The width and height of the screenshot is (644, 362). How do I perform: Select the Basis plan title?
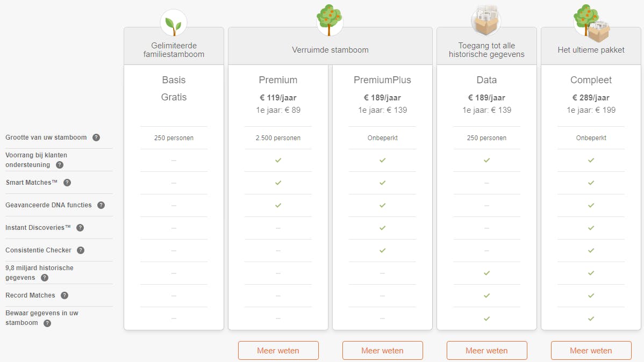174,80
